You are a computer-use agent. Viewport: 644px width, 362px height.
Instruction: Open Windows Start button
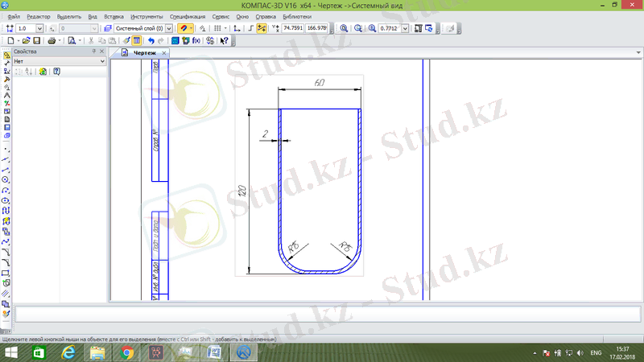pyautogui.click(x=10, y=352)
